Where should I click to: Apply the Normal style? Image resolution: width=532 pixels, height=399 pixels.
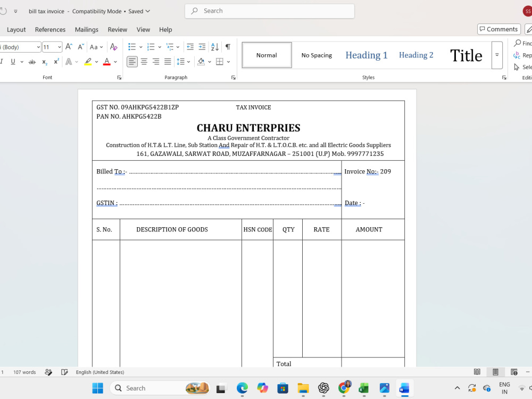click(267, 55)
